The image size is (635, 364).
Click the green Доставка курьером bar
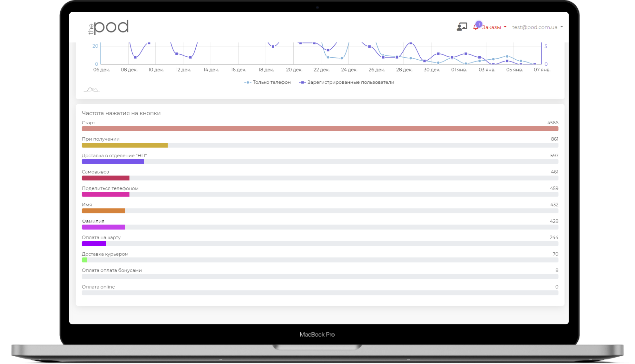click(x=84, y=260)
